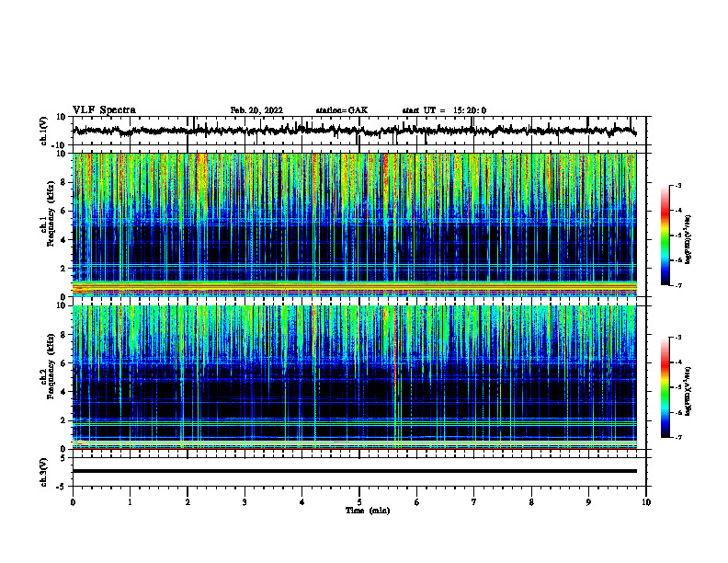Viewport: 728px width, 563px height.
Task: Click the "6" frequency tick of the ch.2 spectrogram
Action: (x=63, y=363)
